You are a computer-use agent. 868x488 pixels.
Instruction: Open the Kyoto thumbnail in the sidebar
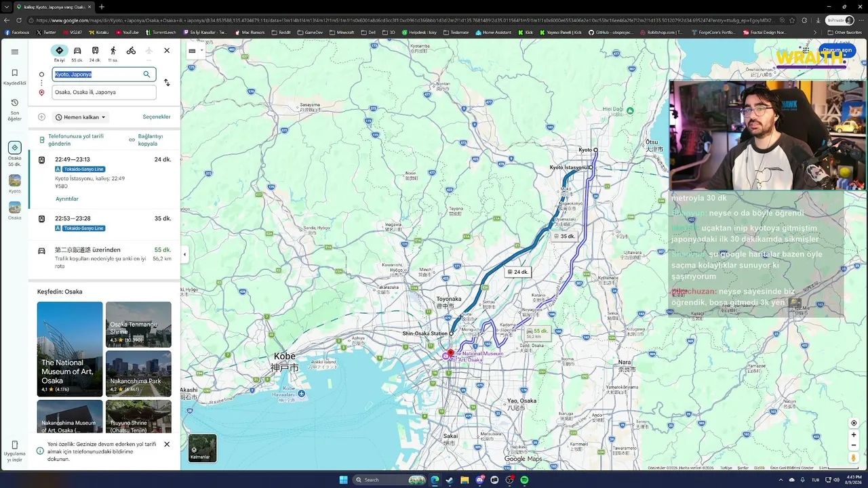(14, 184)
